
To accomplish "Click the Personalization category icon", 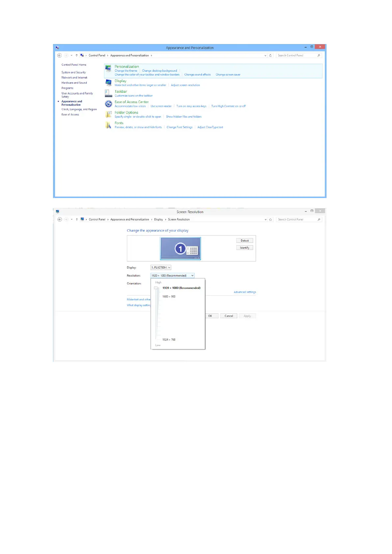I will pyautogui.click(x=108, y=69).
